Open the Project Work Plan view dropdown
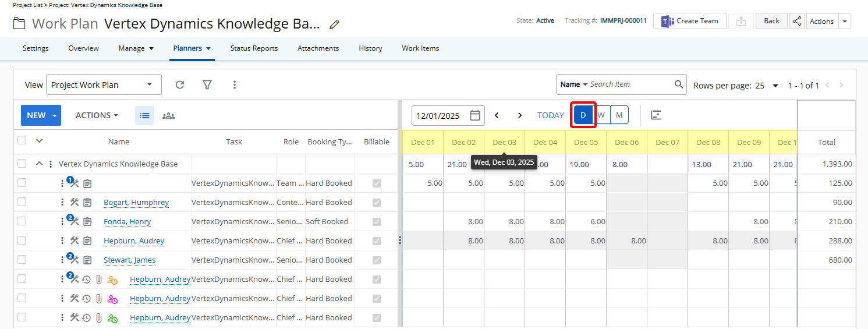868x329 pixels. pyautogui.click(x=104, y=85)
